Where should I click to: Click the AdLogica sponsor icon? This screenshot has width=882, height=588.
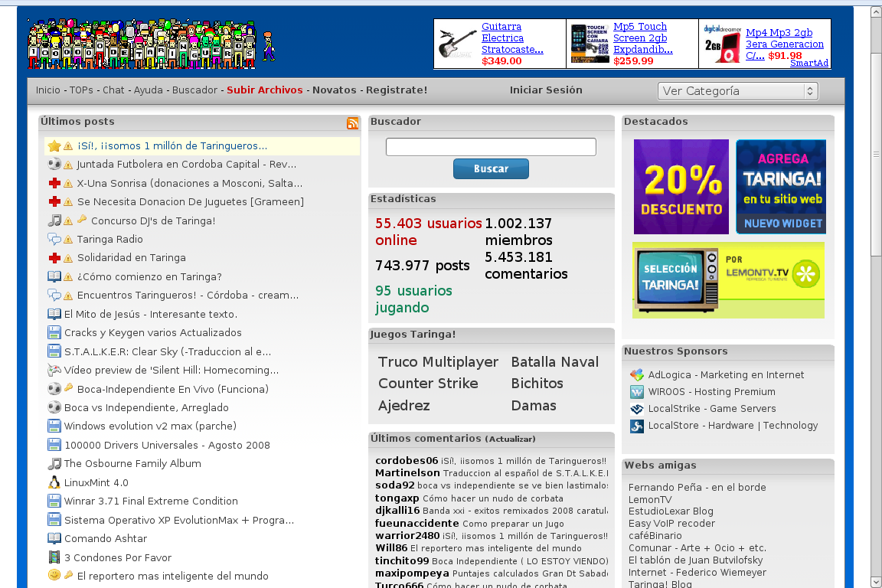(x=637, y=374)
